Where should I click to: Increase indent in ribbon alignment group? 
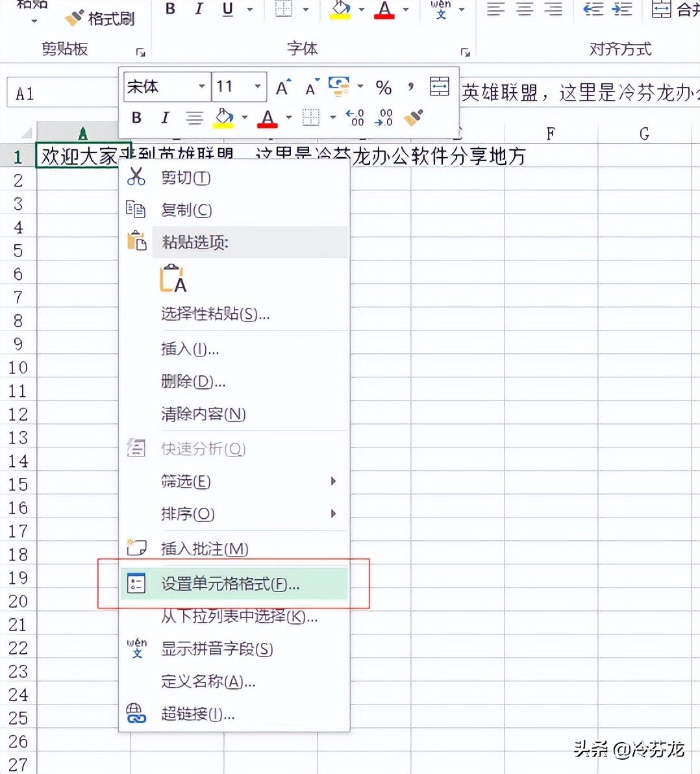pos(621,9)
